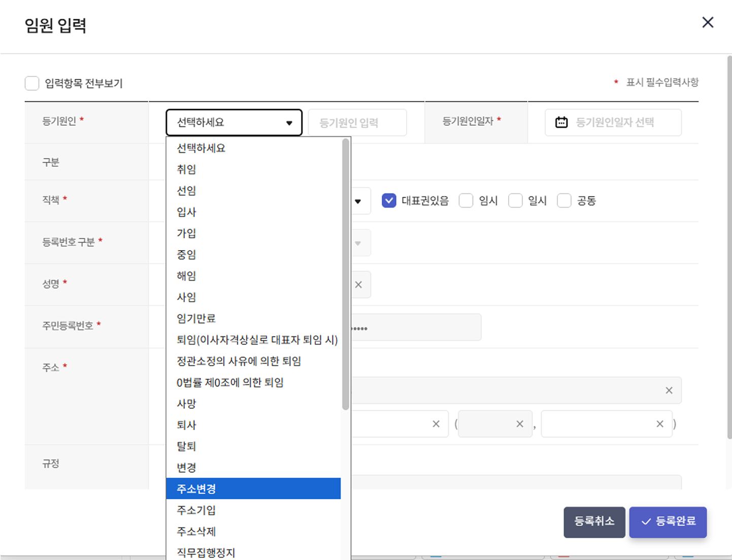This screenshot has height=560, width=732.
Task: Open the 등기원인 선택하세요 dropdown
Action: click(x=234, y=122)
